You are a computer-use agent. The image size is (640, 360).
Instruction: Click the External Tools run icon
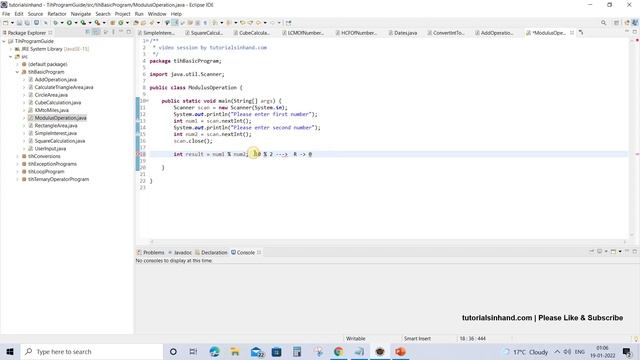coord(97,22)
